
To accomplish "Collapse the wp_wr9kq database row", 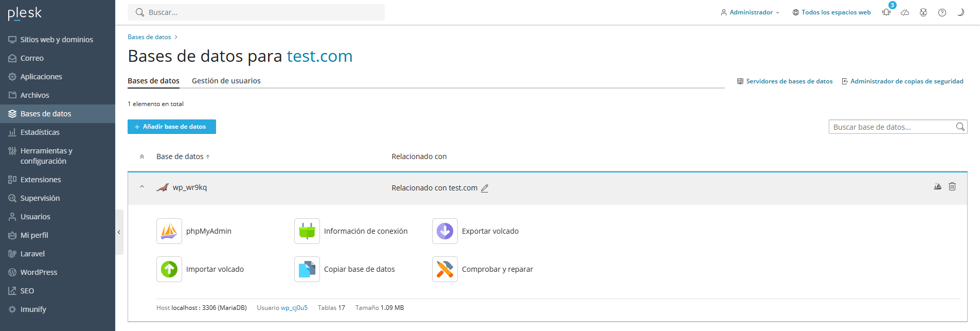I will (142, 187).
